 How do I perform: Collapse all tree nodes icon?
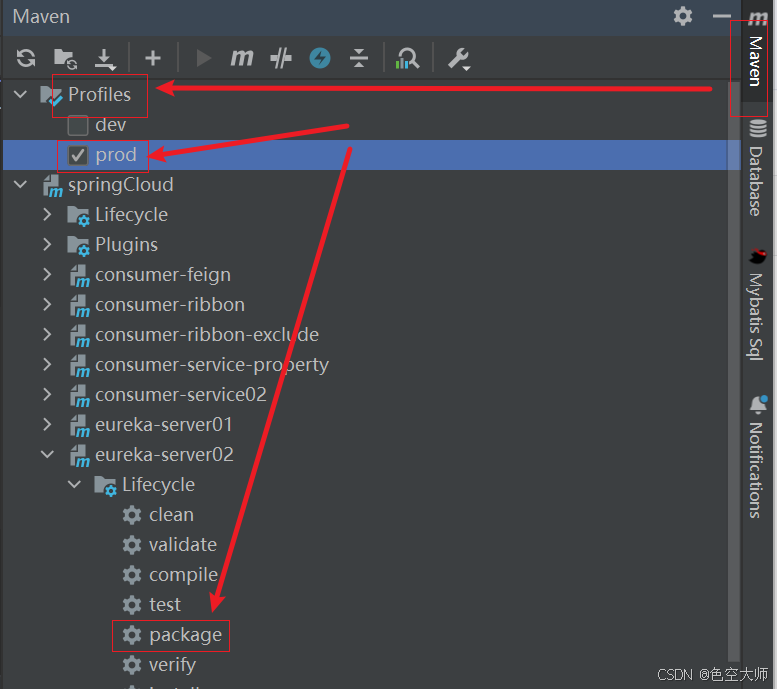[x=359, y=58]
